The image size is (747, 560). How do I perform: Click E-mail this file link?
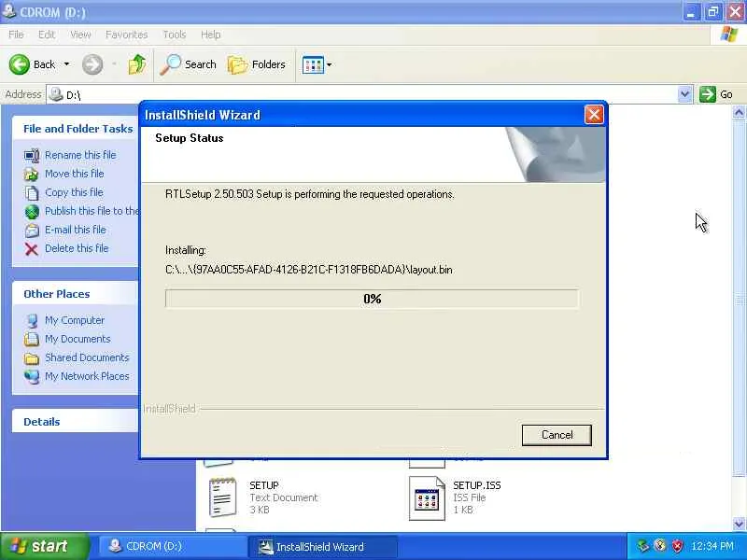(76, 230)
